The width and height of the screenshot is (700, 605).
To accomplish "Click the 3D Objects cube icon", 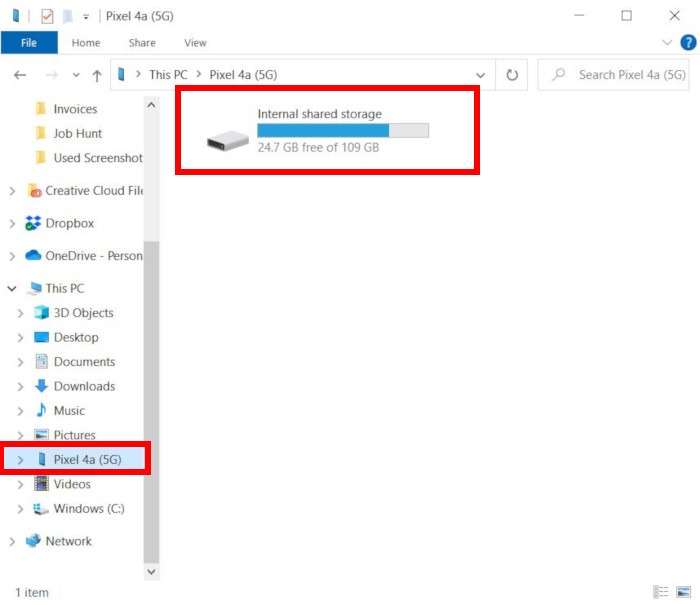I will click(x=42, y=313).
